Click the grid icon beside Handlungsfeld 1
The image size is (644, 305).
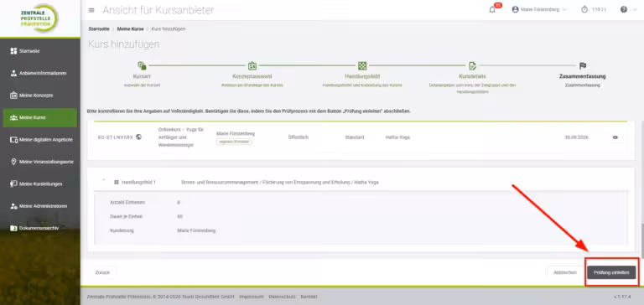coord(117,182)
